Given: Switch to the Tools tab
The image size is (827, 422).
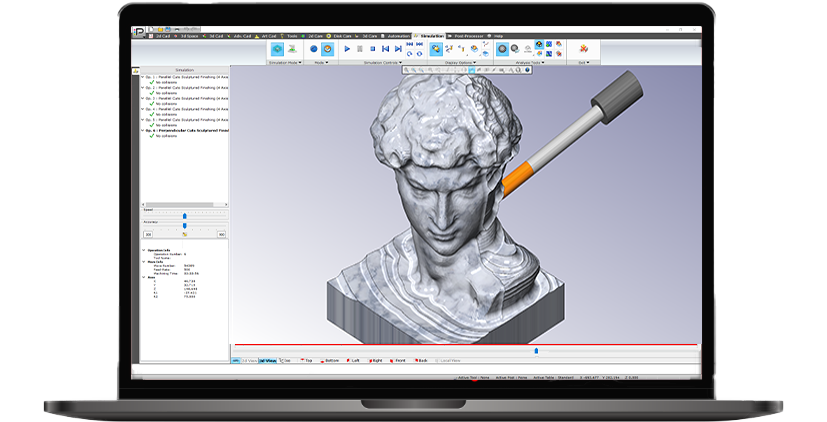Looking at the screenshot, I should [x=289, y=36].
